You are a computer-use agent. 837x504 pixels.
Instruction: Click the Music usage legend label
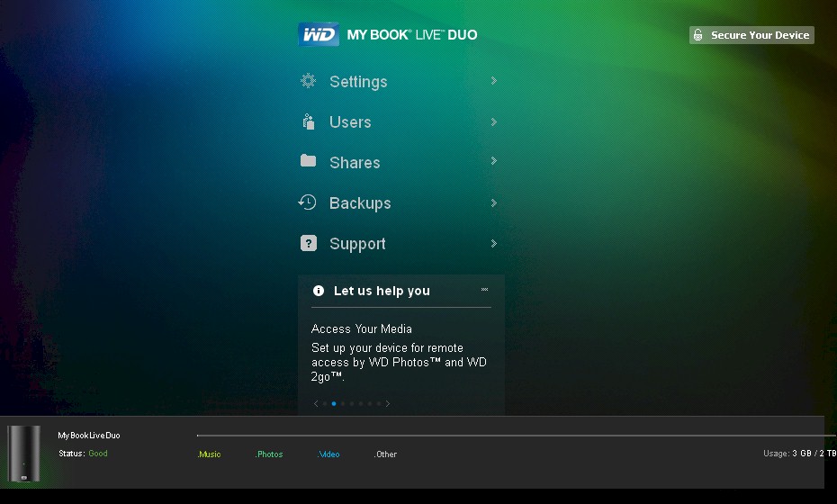pos(209,454)
